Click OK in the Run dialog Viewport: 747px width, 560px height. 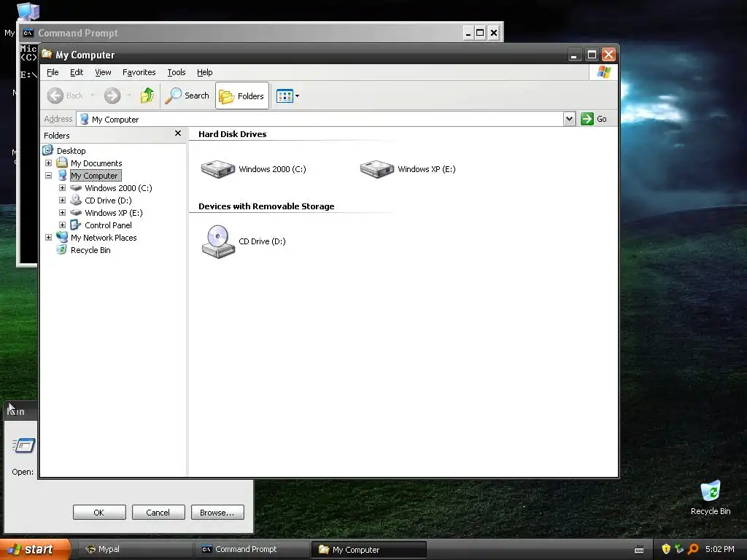tap(99, 513)
